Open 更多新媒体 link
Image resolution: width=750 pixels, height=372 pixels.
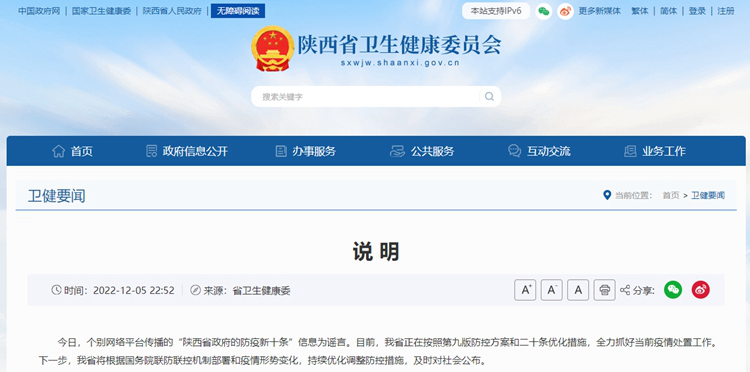pyautogui.click(x=599, y=11)
